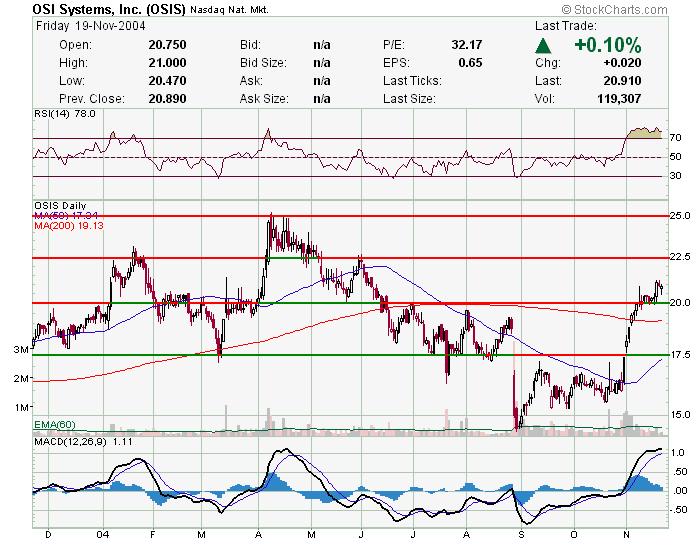Click the MACD .00 axis label
This screenshot has height=546, width=700.
(x=679, y=491)
